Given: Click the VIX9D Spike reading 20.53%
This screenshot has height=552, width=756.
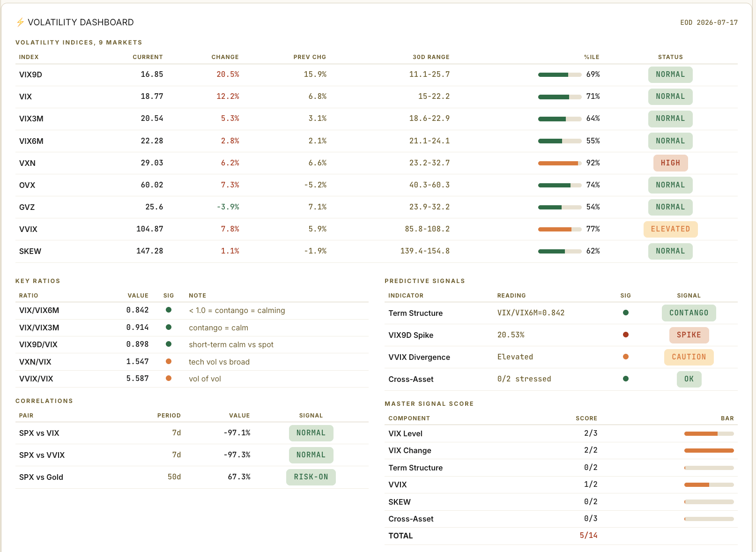Looking at the screenshot, I should 511,335.
